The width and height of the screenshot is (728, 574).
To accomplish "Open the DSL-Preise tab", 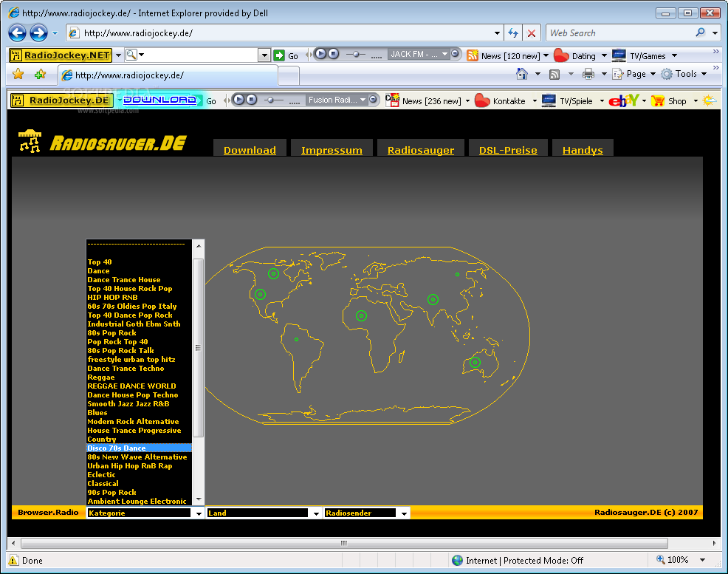I will coord(508,149).
